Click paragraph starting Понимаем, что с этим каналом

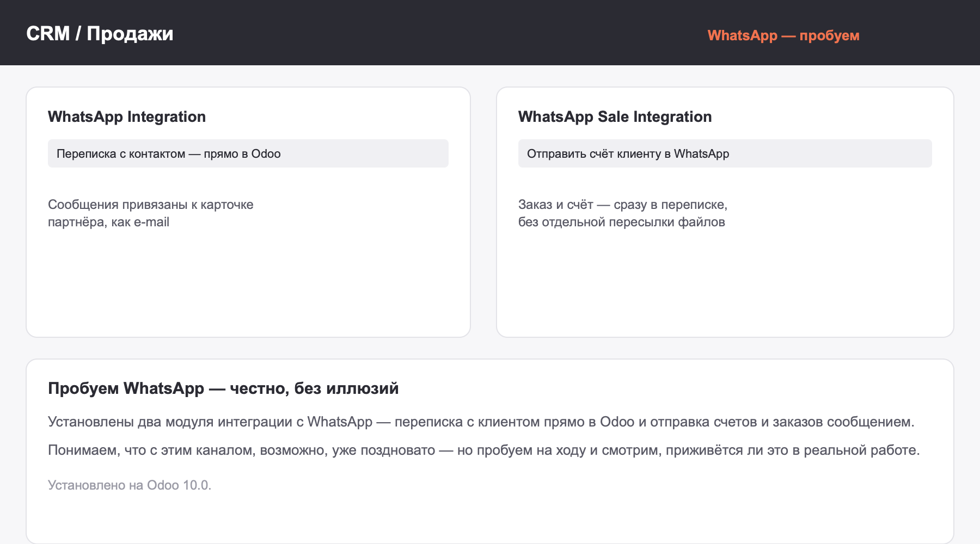click(484, 450)
